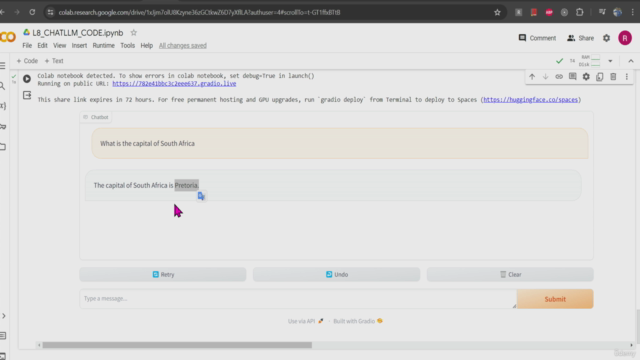
Task: Open the View menu
Action: [x=60, y=45]
